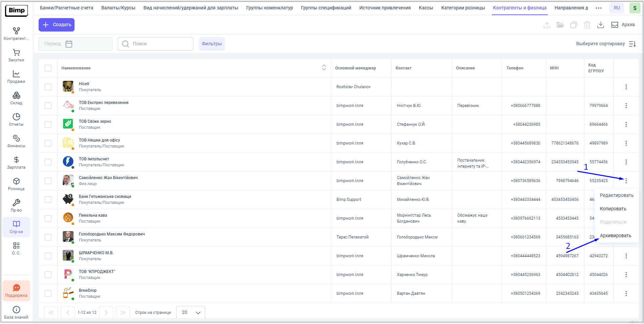Click the trash delete icon in toolbar
644x324 pixels.
coord(587,25)
